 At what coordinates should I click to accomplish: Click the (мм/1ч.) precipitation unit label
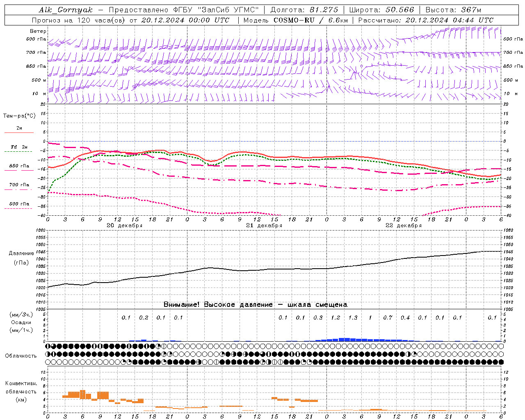coord(21,330)
